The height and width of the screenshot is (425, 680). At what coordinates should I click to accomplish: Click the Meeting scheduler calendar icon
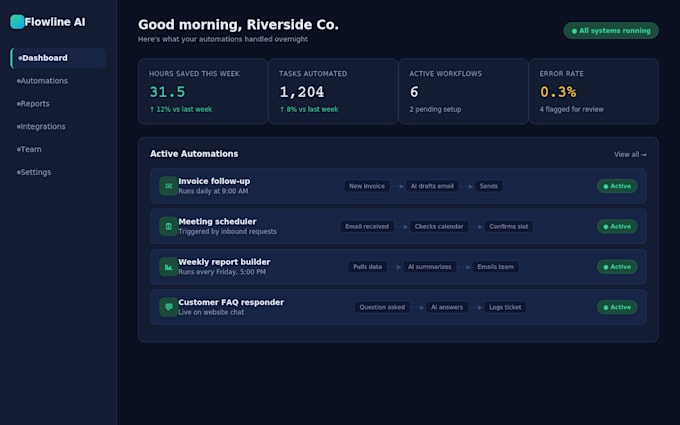pyautogui.click(x=169, y=226)
